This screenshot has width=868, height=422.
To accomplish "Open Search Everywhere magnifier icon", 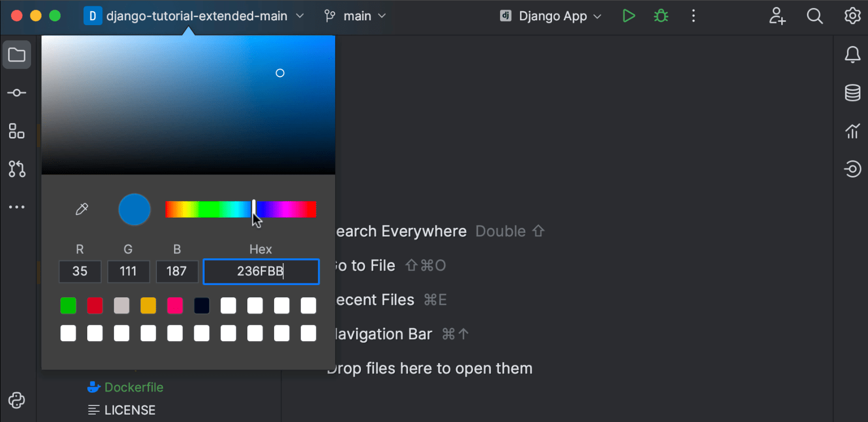I will [x=814, y=16].
